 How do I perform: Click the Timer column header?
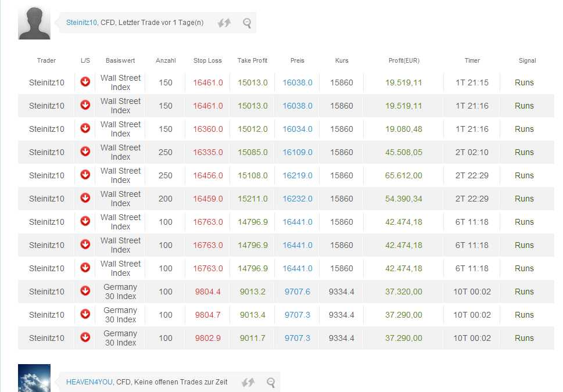tap(472, 60)
